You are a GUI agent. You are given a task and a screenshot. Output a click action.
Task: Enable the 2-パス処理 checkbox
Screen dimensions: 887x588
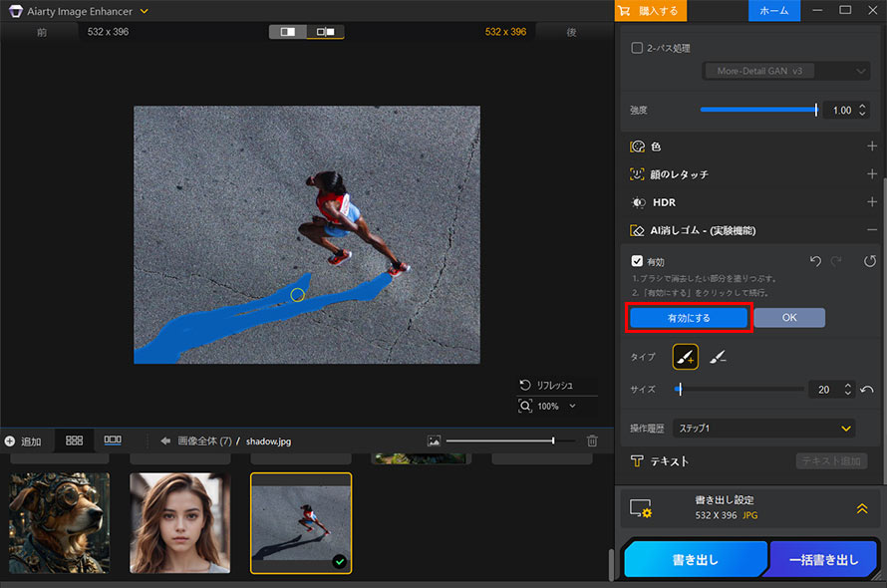(x=638, y=47)
